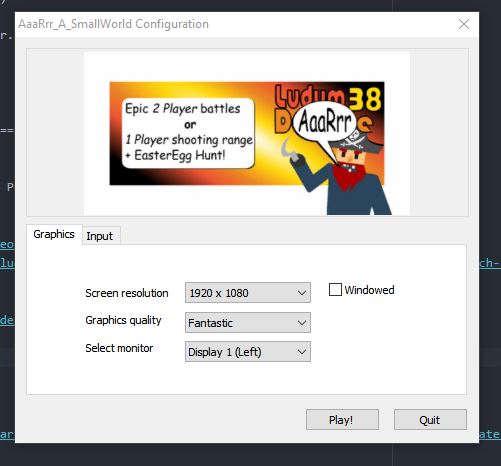Open the Select monitor Display 1 dropdown

(248, 351)
